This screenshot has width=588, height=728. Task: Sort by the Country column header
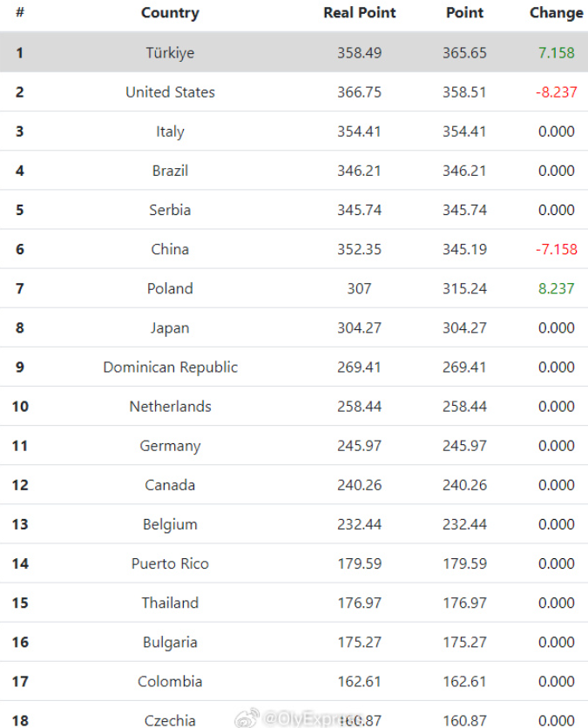(170, 13)
